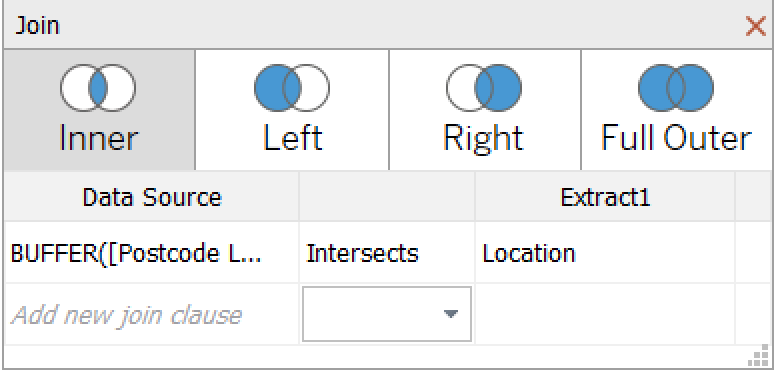Image resolution: width=774 pixels, height=372 pixels.
Task: Open the empty join operator combo box
Action: point(387,314)
